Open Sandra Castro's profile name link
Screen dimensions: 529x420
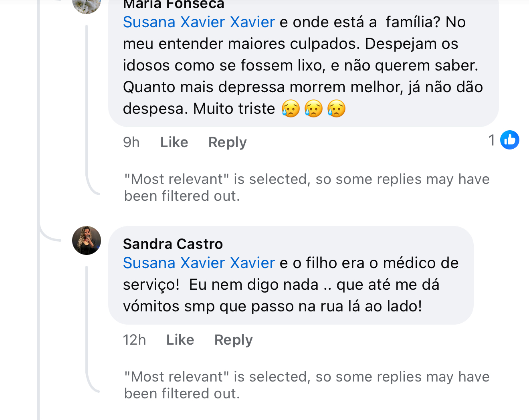pos(173,244)
